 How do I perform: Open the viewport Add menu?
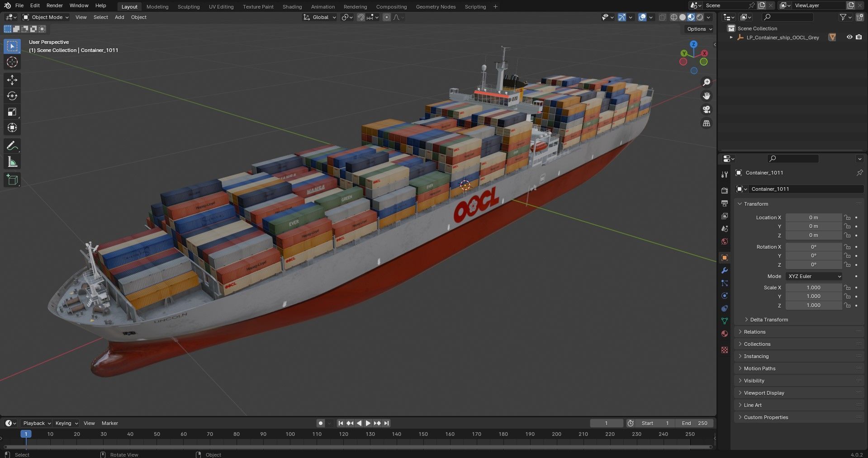click(x=119, y=17)
